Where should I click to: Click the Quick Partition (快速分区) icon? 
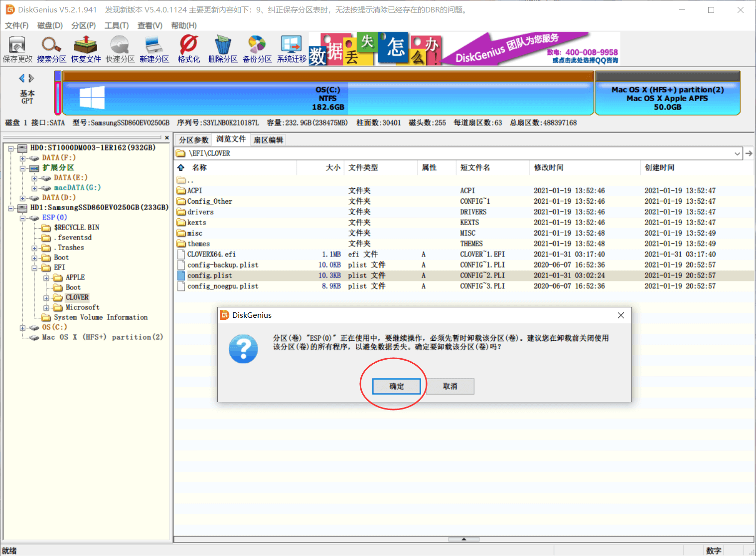pos(120,49)
